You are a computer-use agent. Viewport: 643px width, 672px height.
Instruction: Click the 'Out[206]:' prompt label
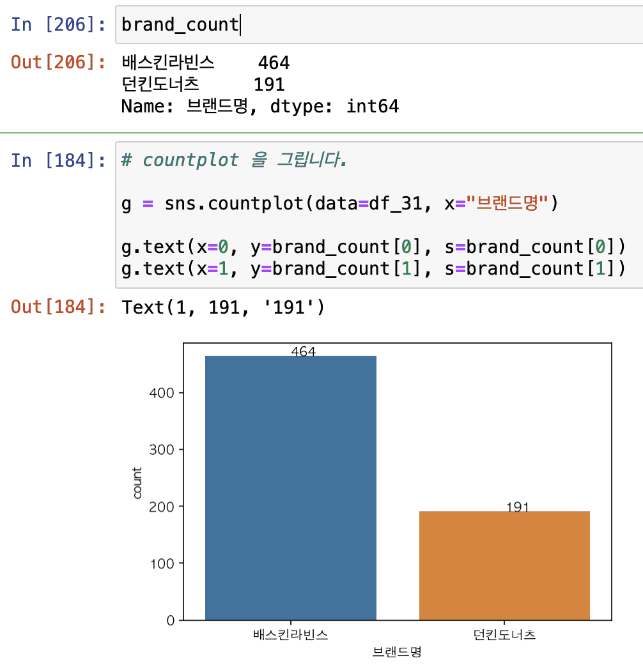point(58,63)
